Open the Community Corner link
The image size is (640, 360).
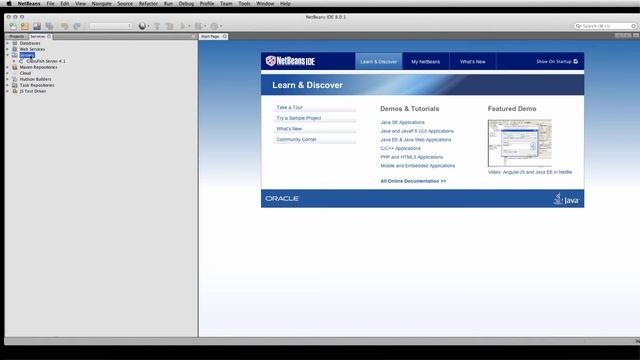point(296,140)
